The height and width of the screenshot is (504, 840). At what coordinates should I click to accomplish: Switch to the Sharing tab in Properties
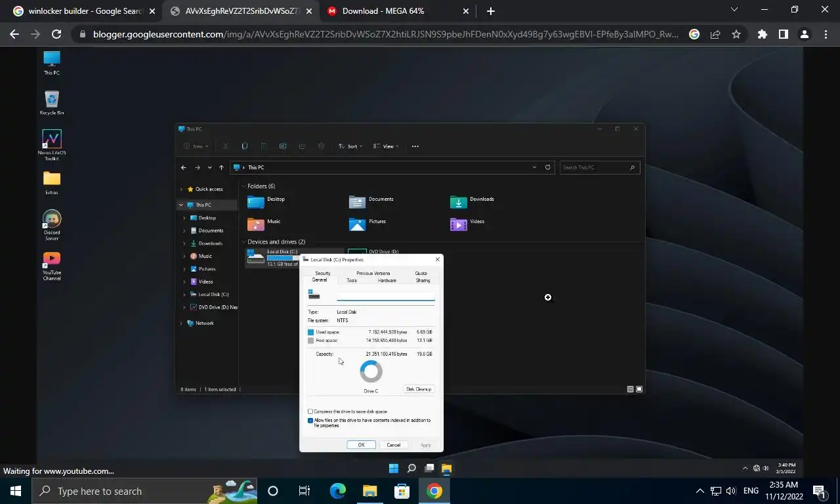point(423,280)
